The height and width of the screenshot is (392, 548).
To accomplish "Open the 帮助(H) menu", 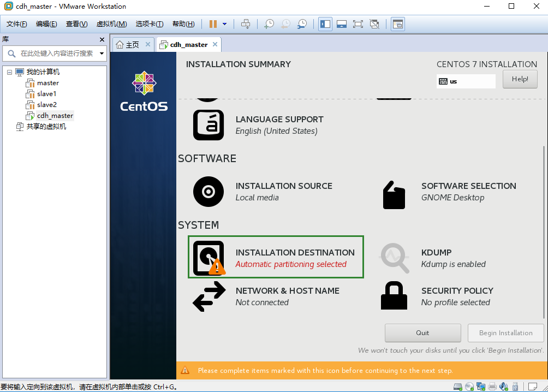I will coord(183,24).
